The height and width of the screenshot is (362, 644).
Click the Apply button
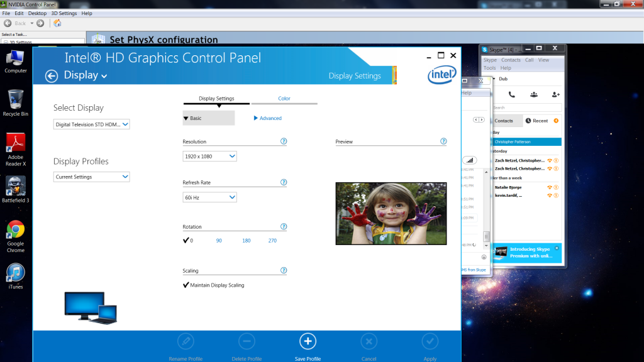point(430,347)
